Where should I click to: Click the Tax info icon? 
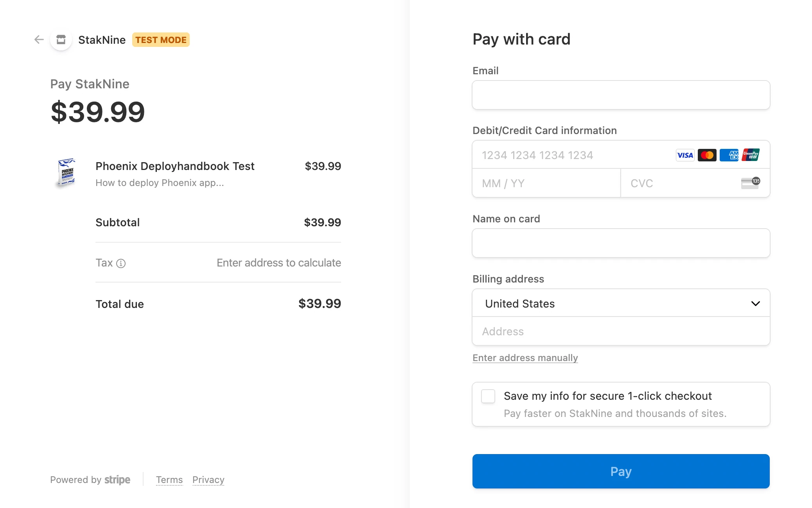click(x=121, y=263)
